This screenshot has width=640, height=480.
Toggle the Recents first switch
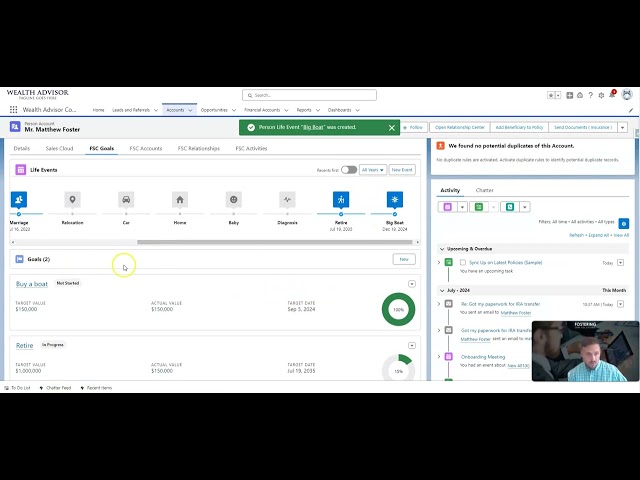coord(349,170)
